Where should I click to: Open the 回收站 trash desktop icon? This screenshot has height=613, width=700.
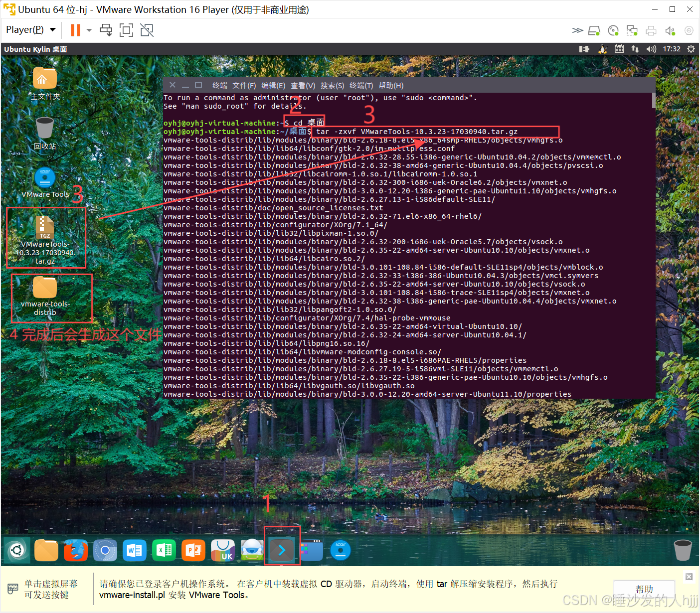pos(45,133)
